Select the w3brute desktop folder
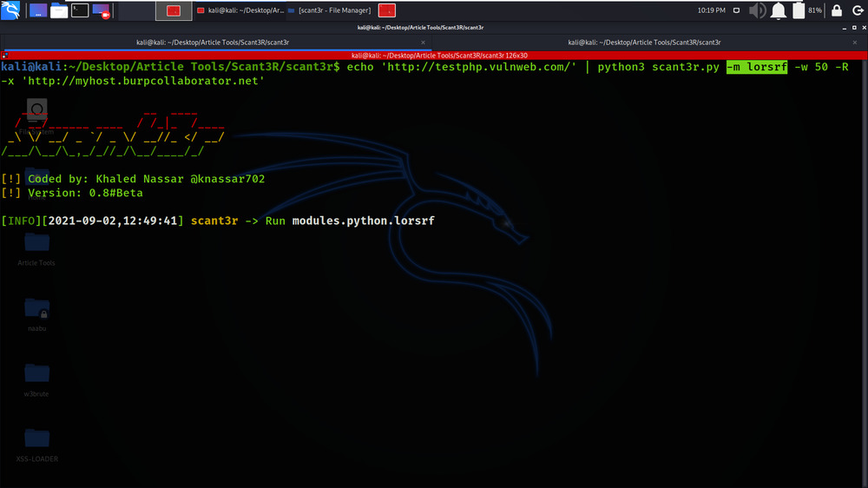Image resolution: width=868 pixels, height=488 pixels. (36, 379)
